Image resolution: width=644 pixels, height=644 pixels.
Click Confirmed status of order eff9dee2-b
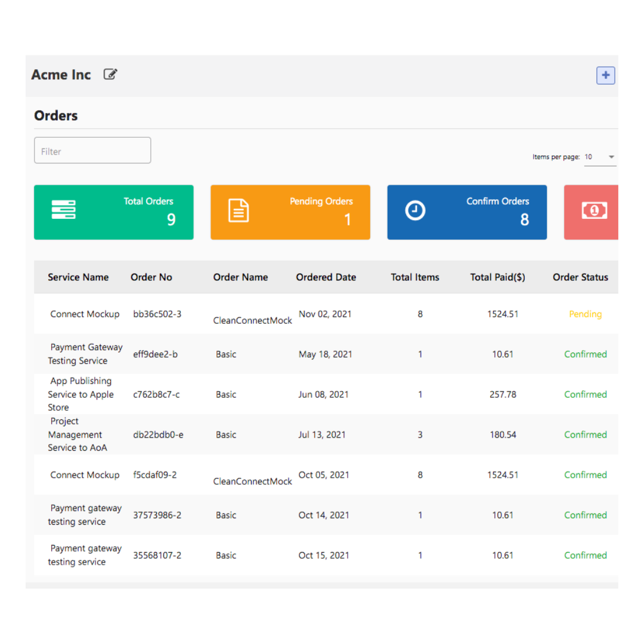pos(586,354)
